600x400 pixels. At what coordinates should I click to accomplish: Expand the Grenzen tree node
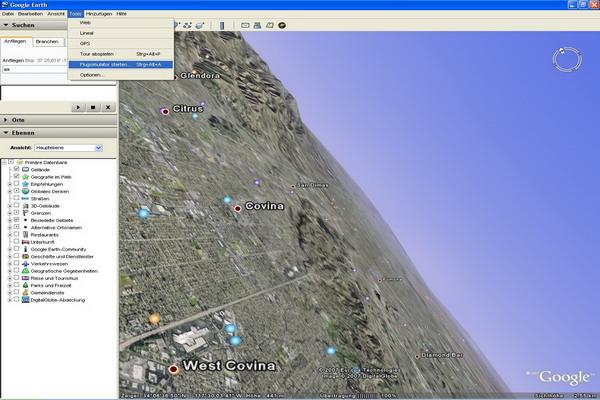tap(10, 213)
